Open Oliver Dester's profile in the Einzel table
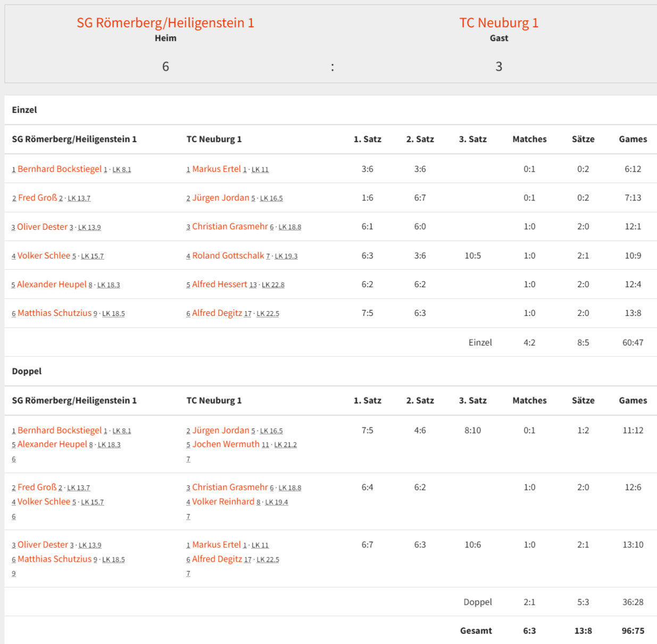Image resolution: width=657 pixels, height=644 pixels. pyautogui.click(x=43, y=227)
